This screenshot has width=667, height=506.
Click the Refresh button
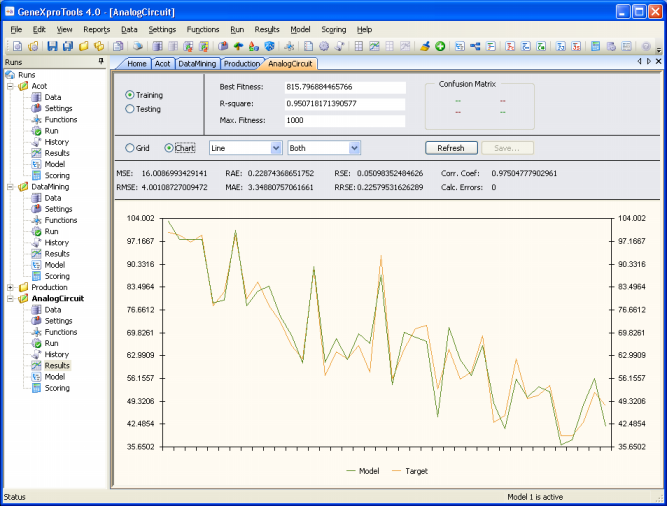point(450,148)
